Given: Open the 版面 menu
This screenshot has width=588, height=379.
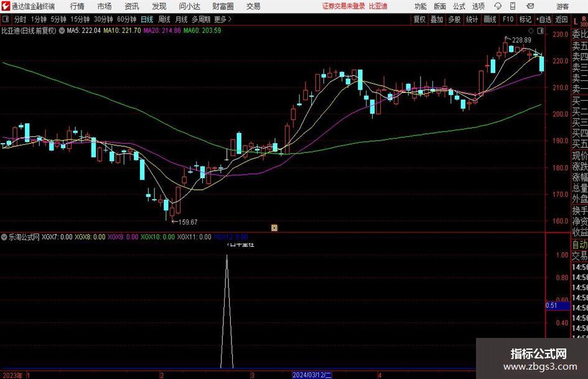Looking at the screenshot, I should click(x=439, y=6).
